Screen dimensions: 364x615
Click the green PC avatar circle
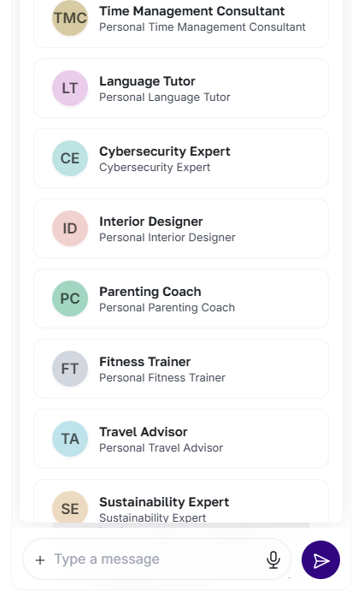70,299
